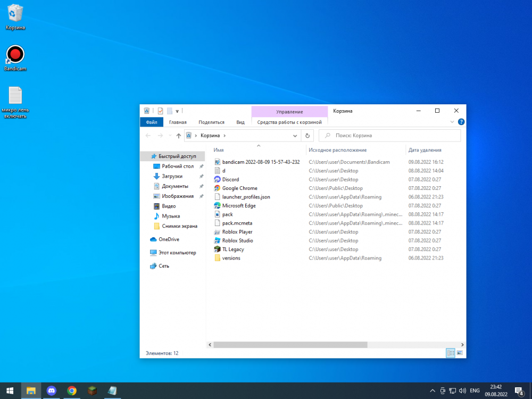The image size is (532, 399).
Task: Select the 'микро лень включать' text file on desktop
Action: [15, 102]
